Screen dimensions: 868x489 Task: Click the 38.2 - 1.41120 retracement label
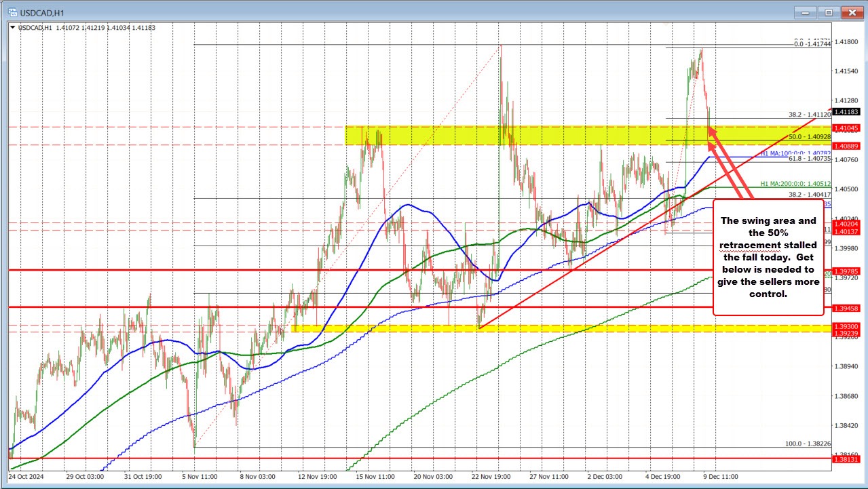point(809,115)
